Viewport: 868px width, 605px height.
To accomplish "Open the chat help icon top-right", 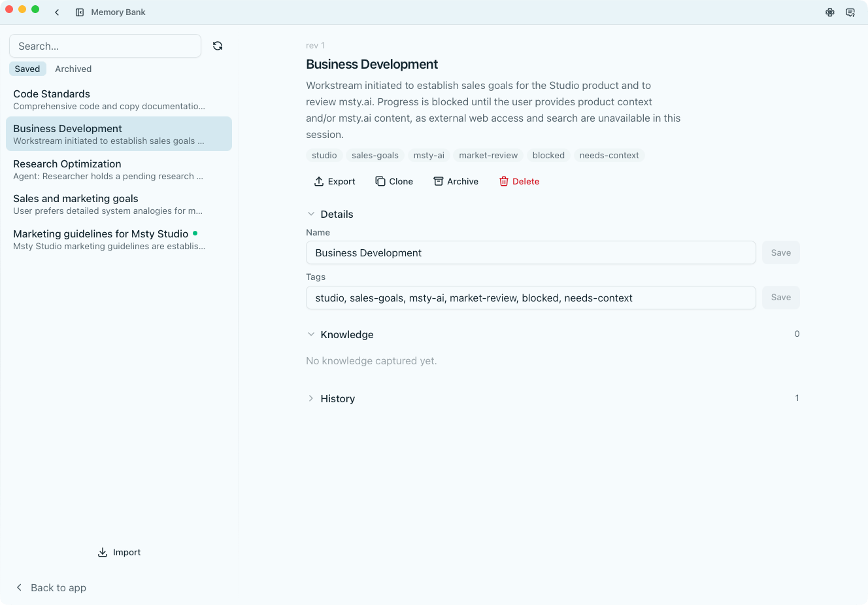I will click(850, 12).
